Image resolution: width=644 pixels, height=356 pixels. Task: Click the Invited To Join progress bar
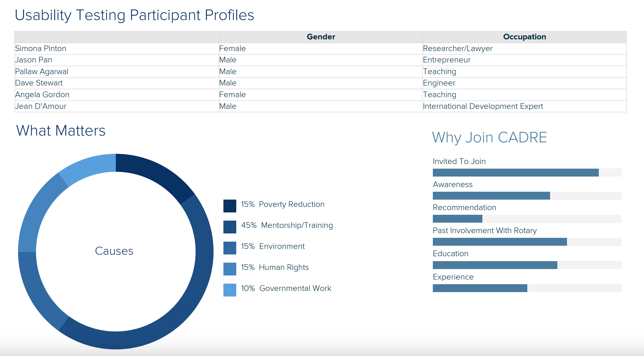click(x=527, y=172)
